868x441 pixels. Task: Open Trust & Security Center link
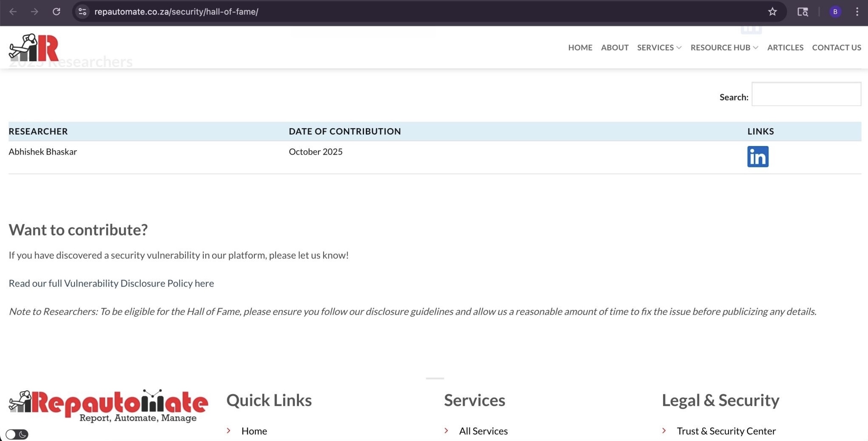click(726, 431)
